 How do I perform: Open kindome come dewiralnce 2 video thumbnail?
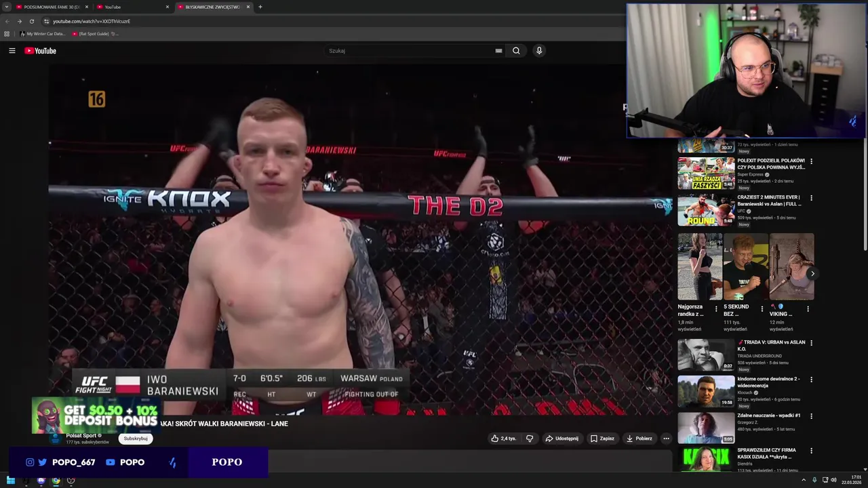(x=706, y=392)
